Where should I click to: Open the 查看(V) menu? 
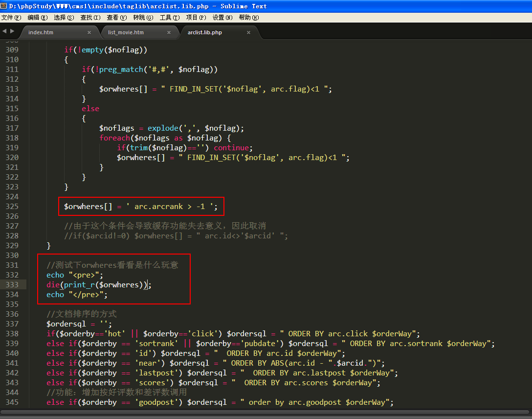pyautogui.click(x=117, y=17)
